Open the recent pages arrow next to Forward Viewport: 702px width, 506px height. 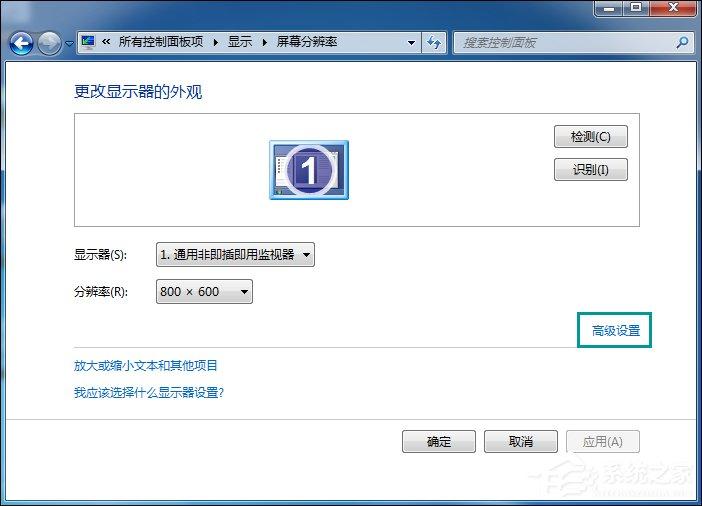pos(69,44)
